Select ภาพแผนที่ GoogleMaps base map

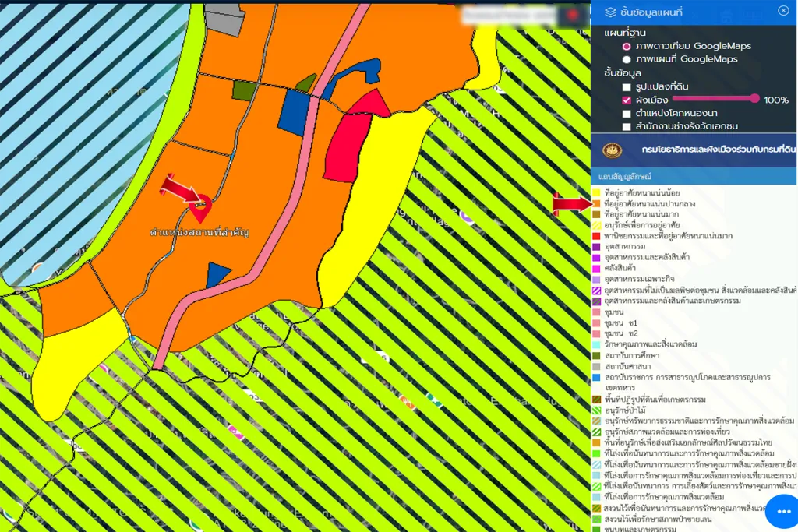coord(627,59)
